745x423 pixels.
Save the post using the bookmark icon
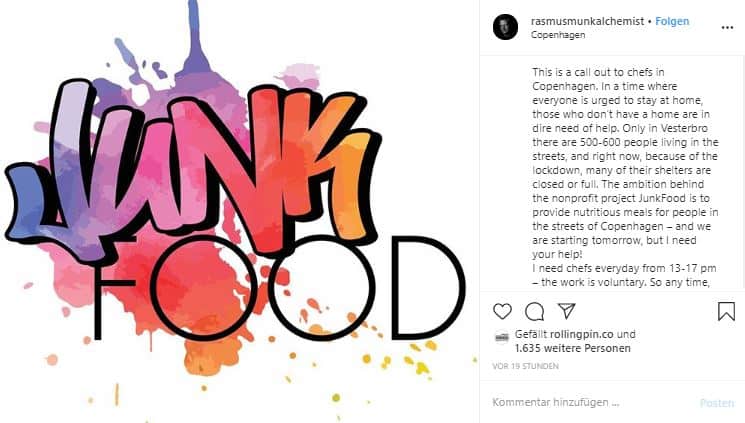click(726, 311)
